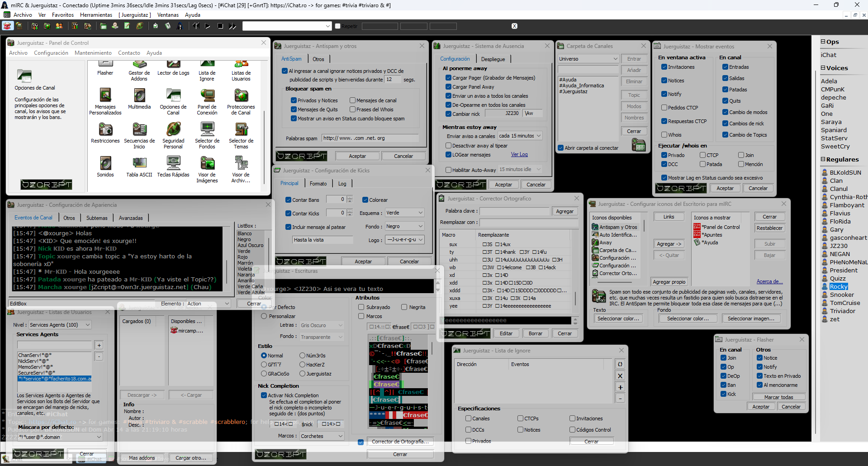Viewport: 868px width, 466px height.
Task: Switch to Subtemas tab in Configuración de Apariencia
Action: 97,218
